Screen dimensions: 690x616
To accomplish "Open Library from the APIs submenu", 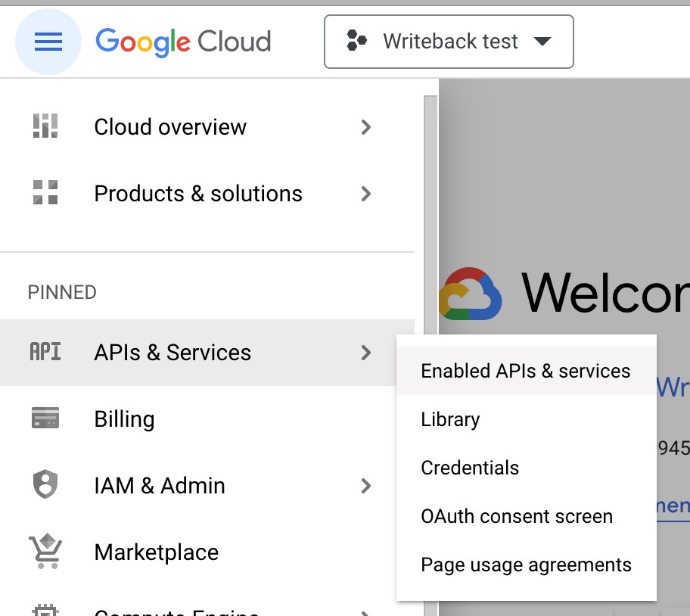I will 450,419.
